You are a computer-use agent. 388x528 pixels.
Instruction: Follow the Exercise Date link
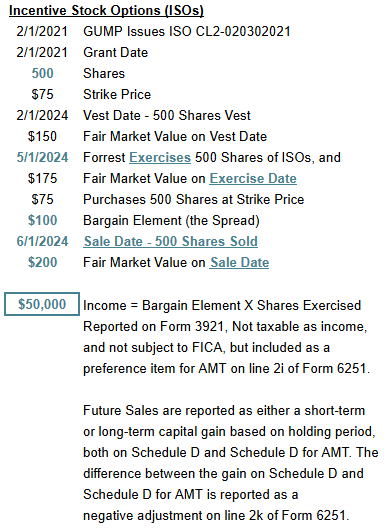tap(253, 178)
